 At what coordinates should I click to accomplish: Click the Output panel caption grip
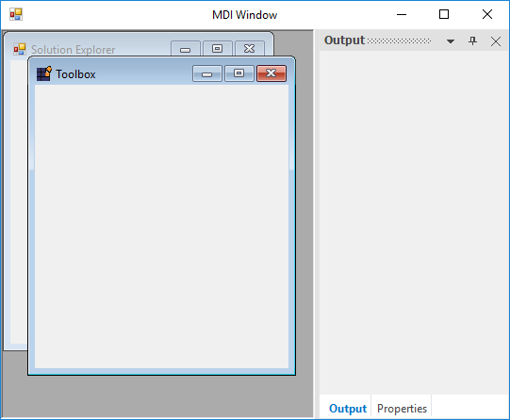click(399, 40)
